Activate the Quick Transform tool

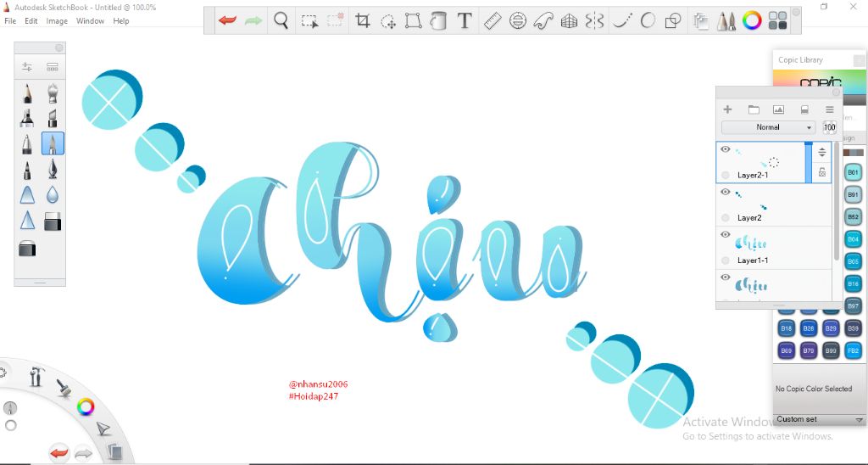coord(388,21)
